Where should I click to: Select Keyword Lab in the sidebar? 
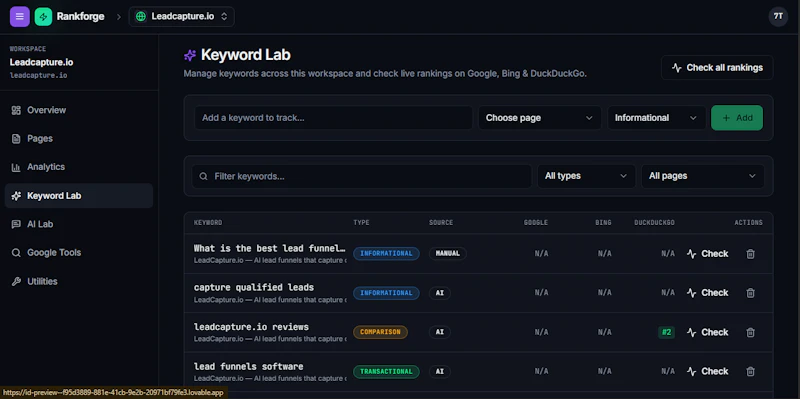(79, 195)
